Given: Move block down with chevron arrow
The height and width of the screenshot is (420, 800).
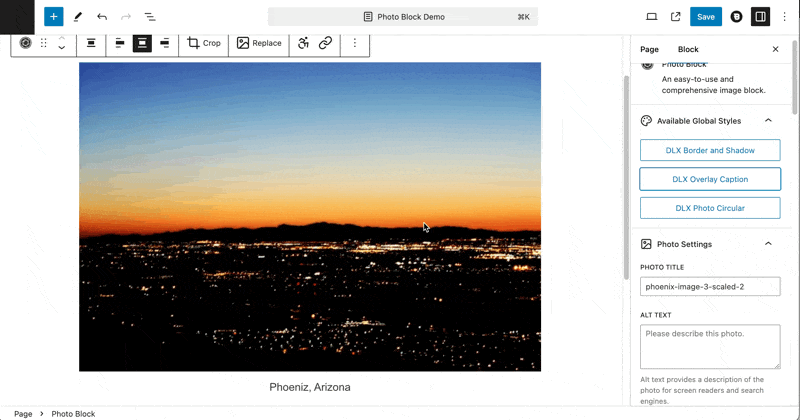Looking at the screenshot, I should tap(62, 47).
